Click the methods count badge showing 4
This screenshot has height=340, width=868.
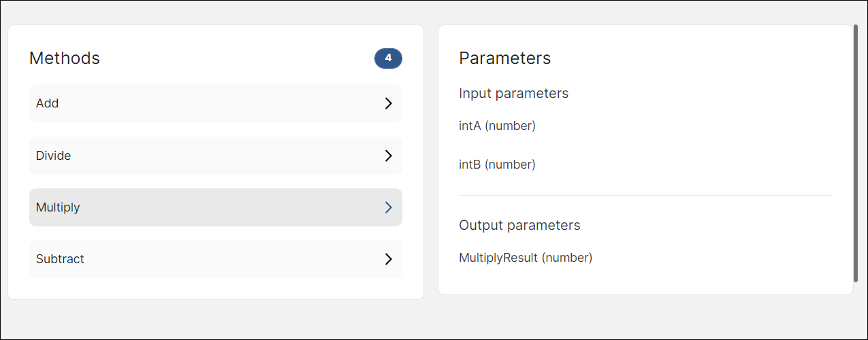(388, 58)
